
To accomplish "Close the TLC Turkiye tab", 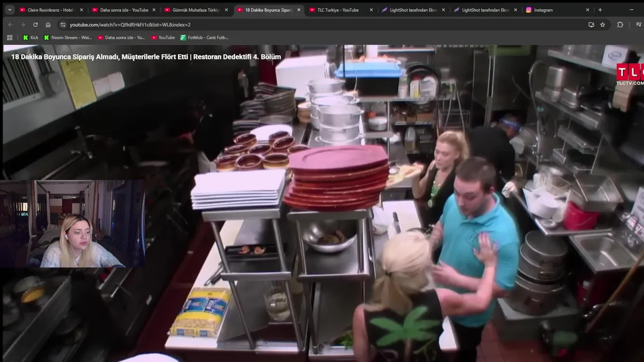I will coord(371,10).
